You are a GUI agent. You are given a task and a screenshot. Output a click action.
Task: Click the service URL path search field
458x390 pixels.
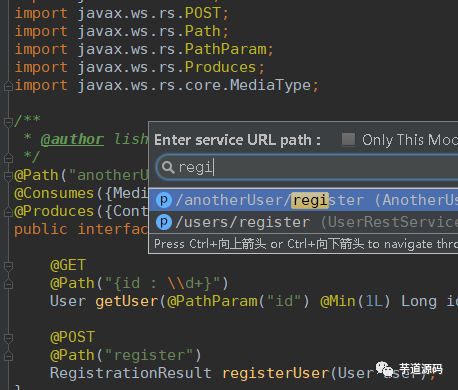(307, 167)
